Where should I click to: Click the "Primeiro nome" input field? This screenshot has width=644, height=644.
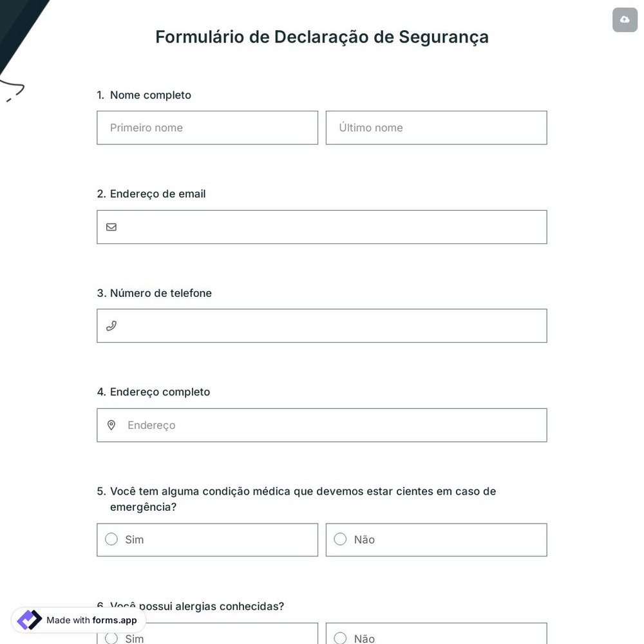pos(207,128)
